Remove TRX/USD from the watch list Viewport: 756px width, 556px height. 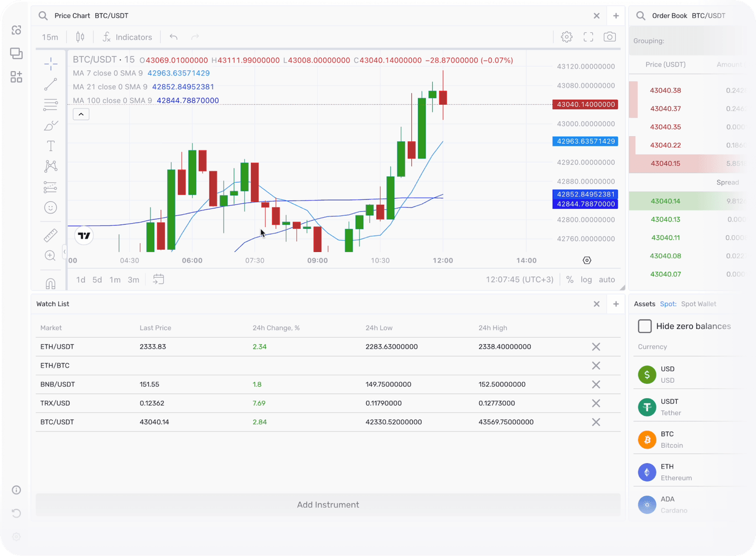point(596,403)
